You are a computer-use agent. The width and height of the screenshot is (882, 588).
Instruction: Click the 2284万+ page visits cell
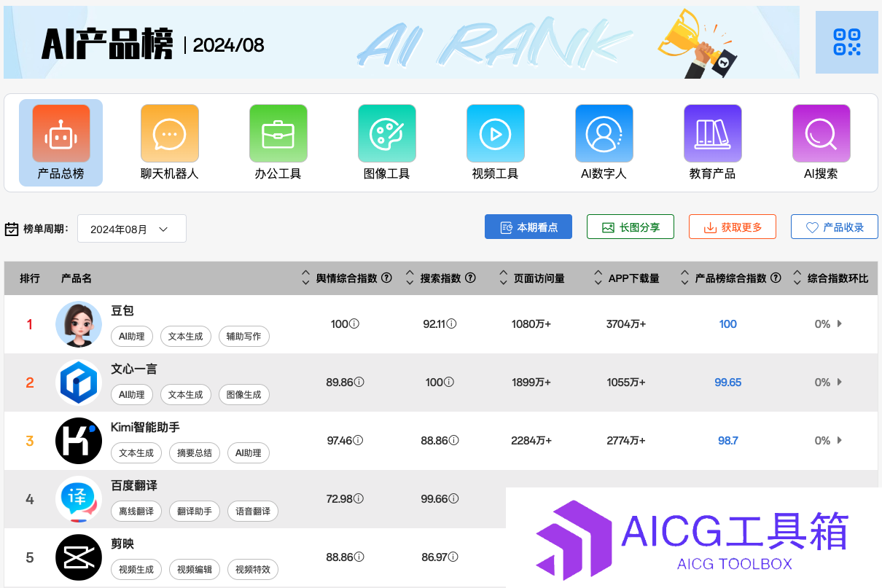(x=531, y=441)
